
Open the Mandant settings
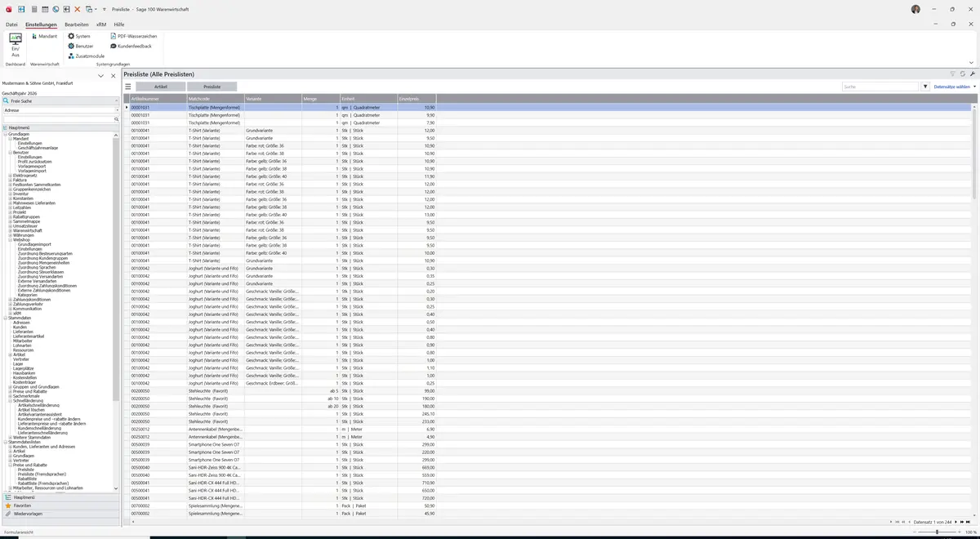[x=44, y=36]
